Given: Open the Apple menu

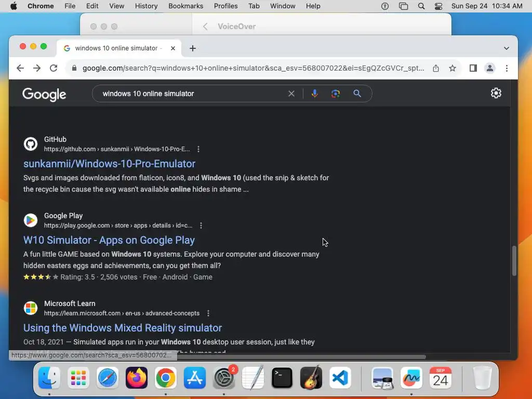Looking at the screenshot, I should point(14,6).
